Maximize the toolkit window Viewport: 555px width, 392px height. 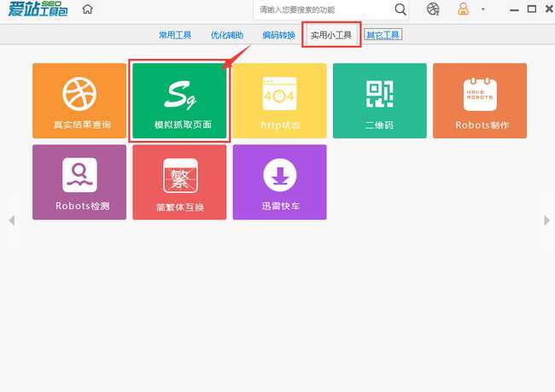click(x=532, y=9)
